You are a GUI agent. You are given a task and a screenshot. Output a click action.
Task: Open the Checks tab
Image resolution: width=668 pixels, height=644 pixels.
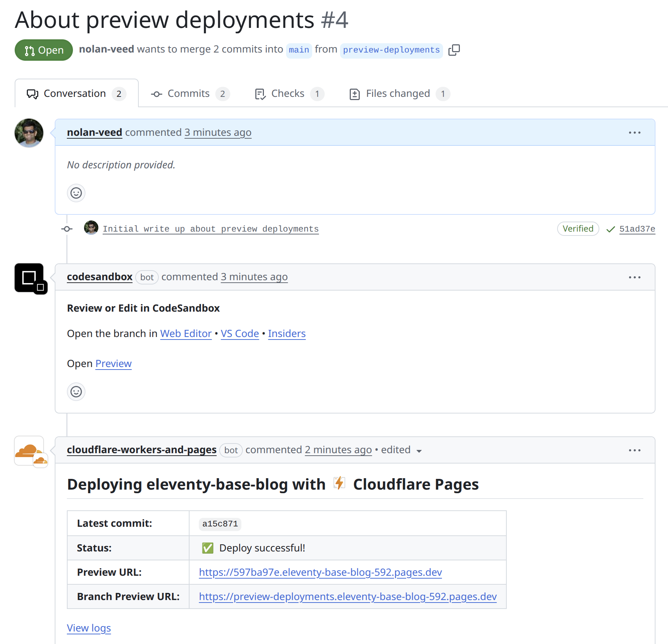tap(289, 94)
